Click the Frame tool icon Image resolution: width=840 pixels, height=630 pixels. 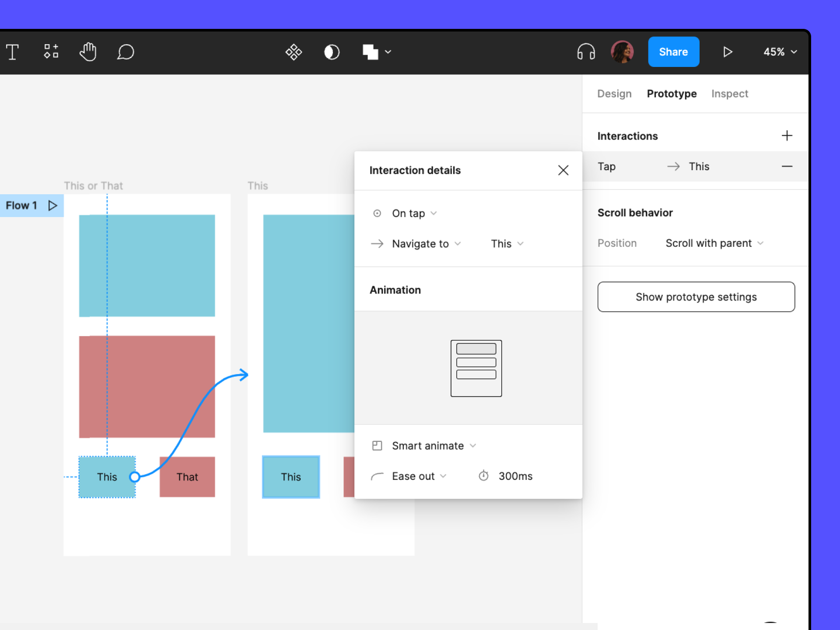point(52,52)
